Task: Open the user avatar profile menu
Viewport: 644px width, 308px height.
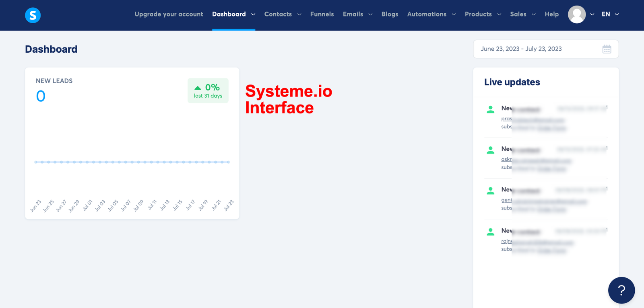Action: tap(576, 14)
